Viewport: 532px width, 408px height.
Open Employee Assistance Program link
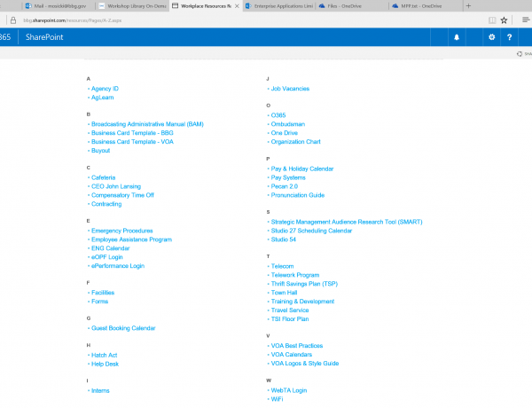(131, 239)
